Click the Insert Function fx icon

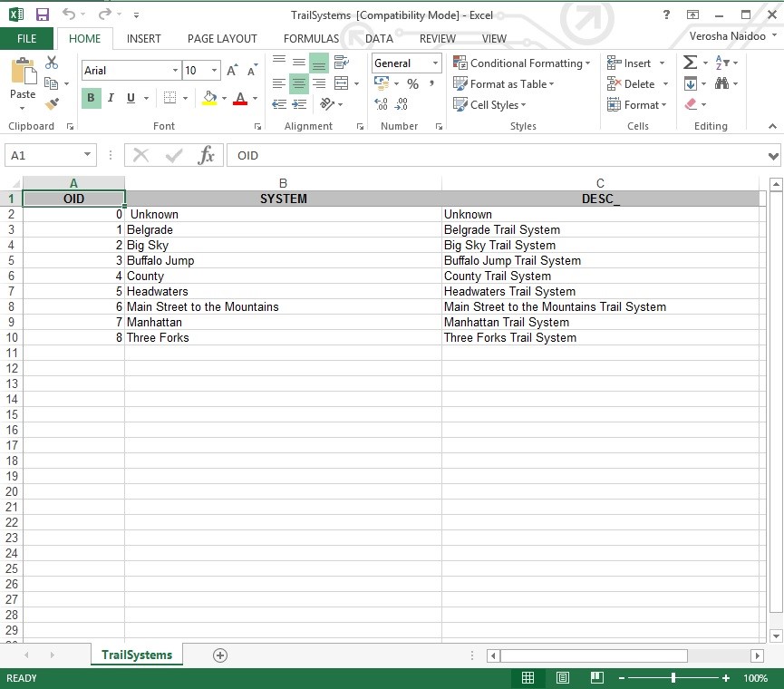[x=207, y=155]
